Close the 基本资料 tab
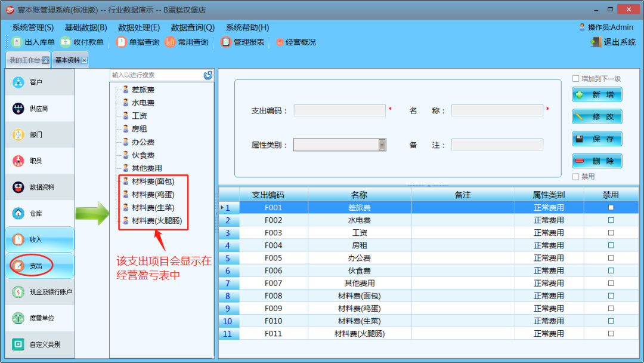The height and width of the screenshot is (363, 644). click(x=84, y=60)
